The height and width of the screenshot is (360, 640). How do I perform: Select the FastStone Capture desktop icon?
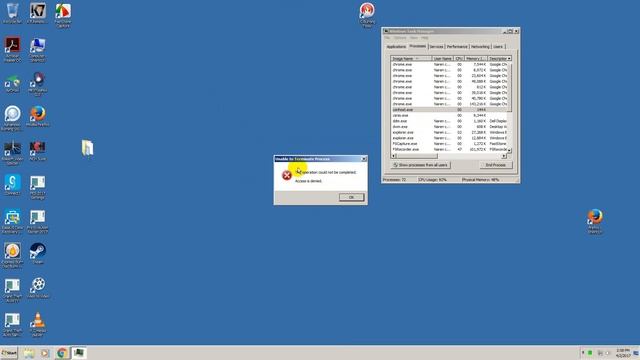point(63,16)
